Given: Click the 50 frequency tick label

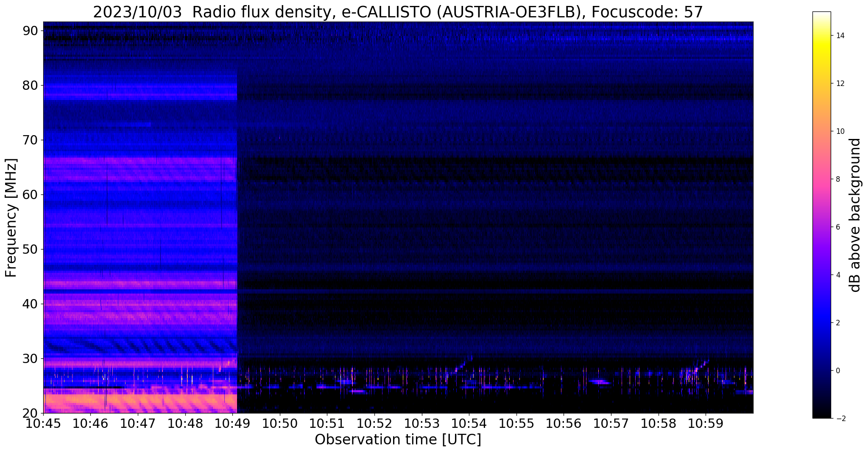Looking at the screenshot, I should click(31, 249).
